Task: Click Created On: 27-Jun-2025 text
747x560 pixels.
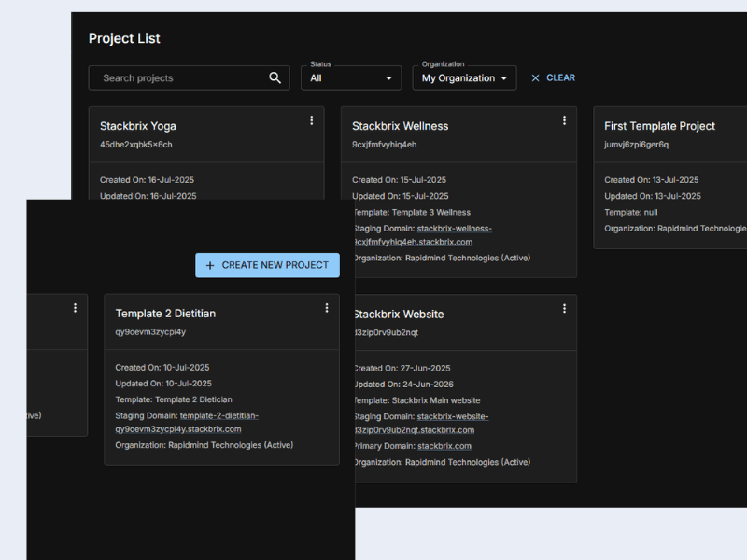Action: [x=402, y=368]
